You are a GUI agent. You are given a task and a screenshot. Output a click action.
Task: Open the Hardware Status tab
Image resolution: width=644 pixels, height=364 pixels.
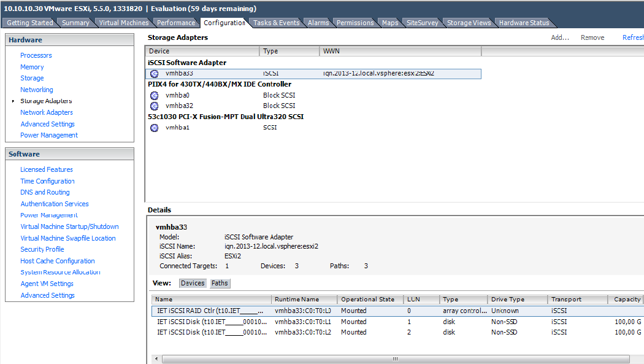524,23
